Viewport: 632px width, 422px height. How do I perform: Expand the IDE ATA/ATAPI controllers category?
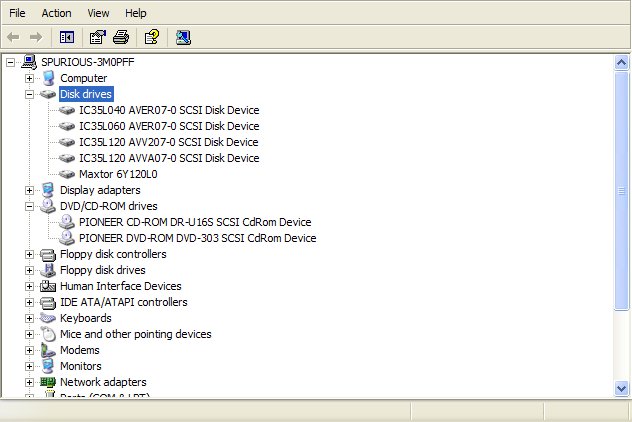(29, 302)
